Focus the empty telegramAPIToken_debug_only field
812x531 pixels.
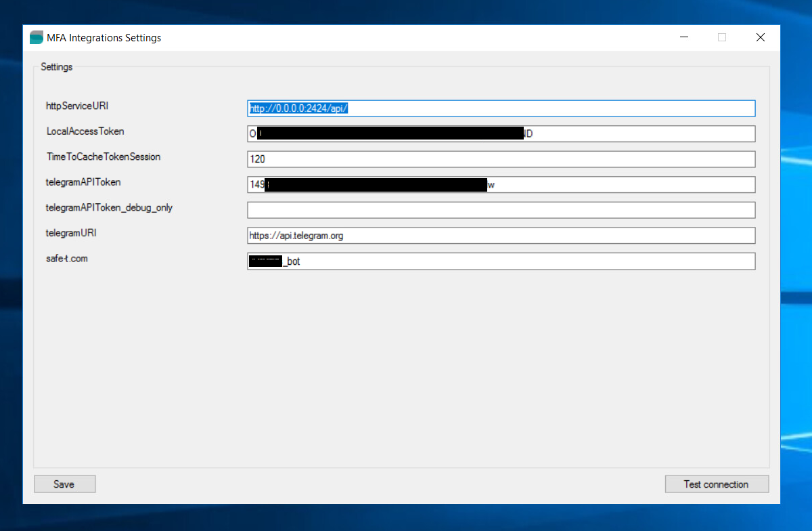[501, 210]
